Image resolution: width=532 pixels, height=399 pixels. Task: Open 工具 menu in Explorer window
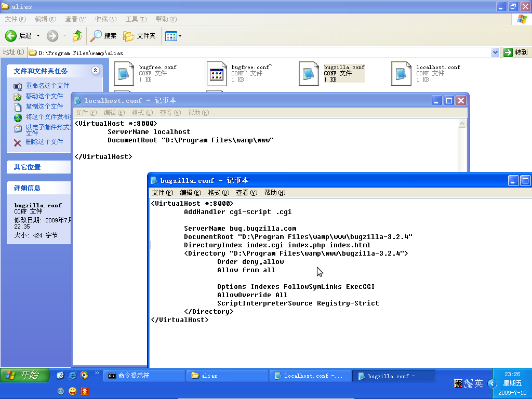tap(136, 19)
